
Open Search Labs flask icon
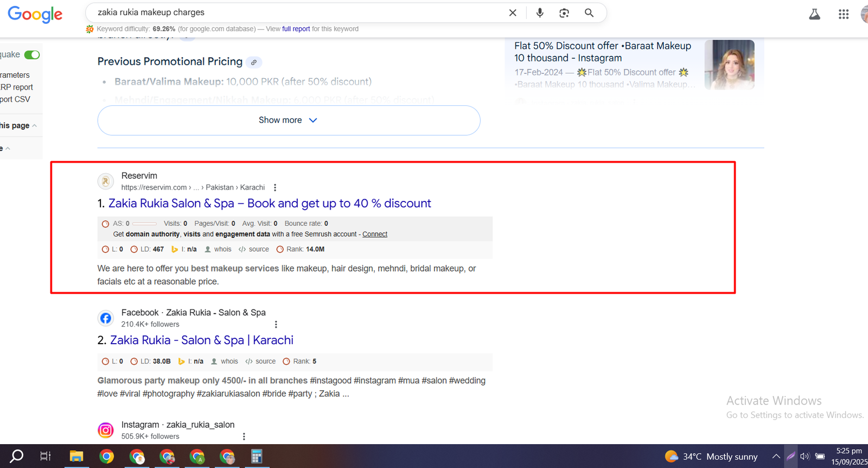click(x=814, y=15)
